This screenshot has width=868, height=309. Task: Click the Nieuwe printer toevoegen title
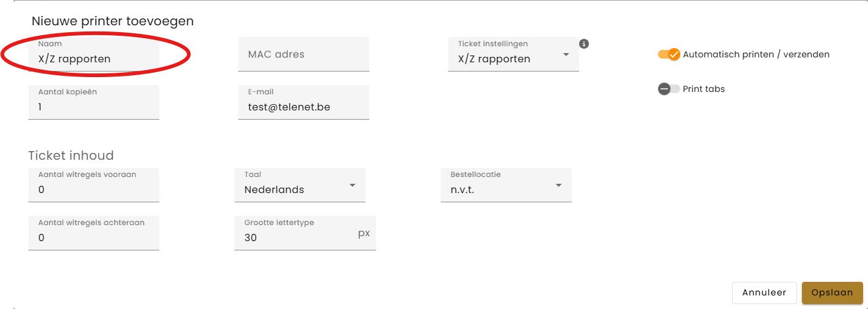[x=112, y=21]
